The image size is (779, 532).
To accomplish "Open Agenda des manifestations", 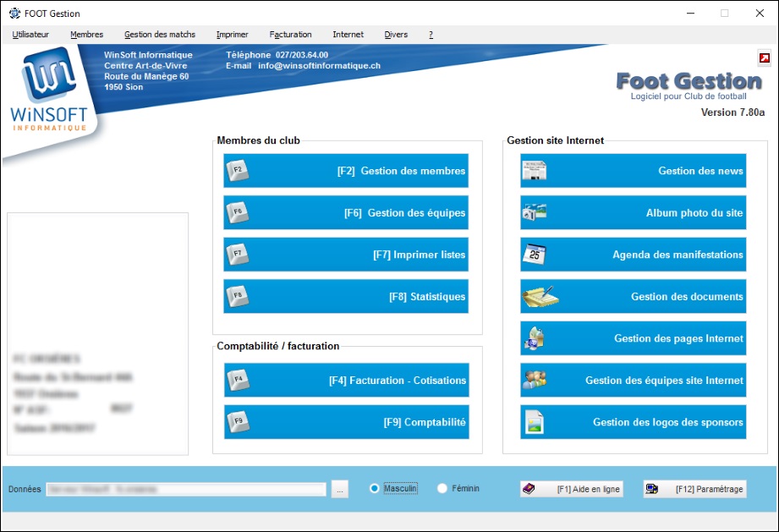I will click(x=634, y=255).
